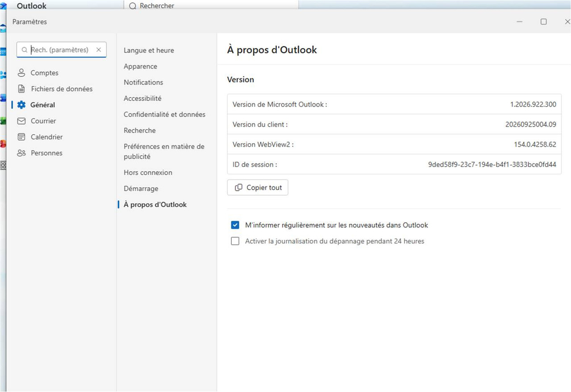The height and width of the screenshot is (392, 571).
Task: Enable journalisation du dépannage pendant 24 heures
Action: [x=235, y=241]
